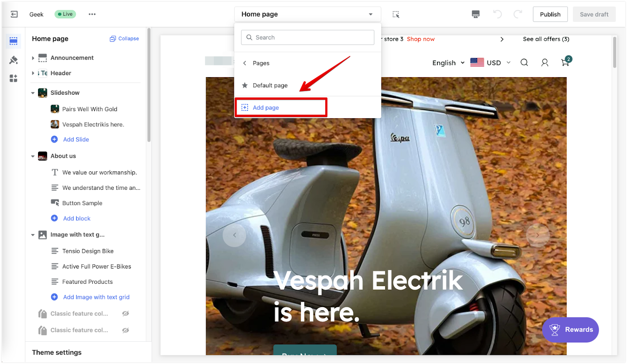Select Featured Products block
Image resolution: width=627 pixels, height=364 pixels.
click(87, 282)
